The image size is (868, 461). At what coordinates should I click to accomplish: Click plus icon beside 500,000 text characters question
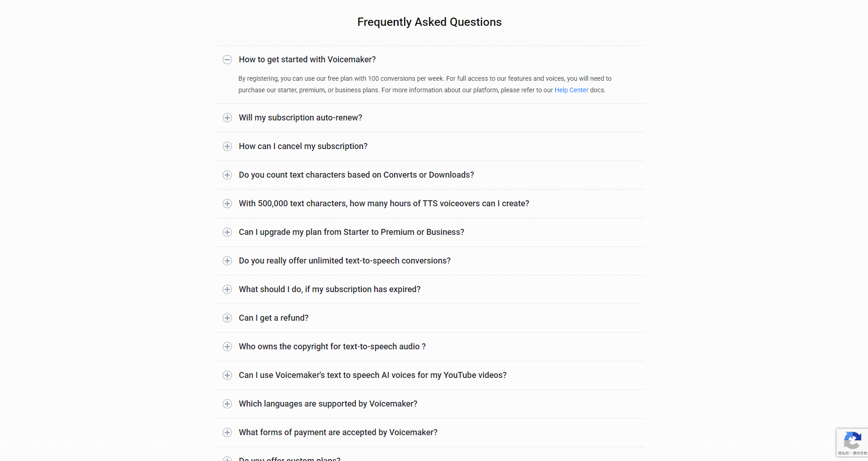227,204
